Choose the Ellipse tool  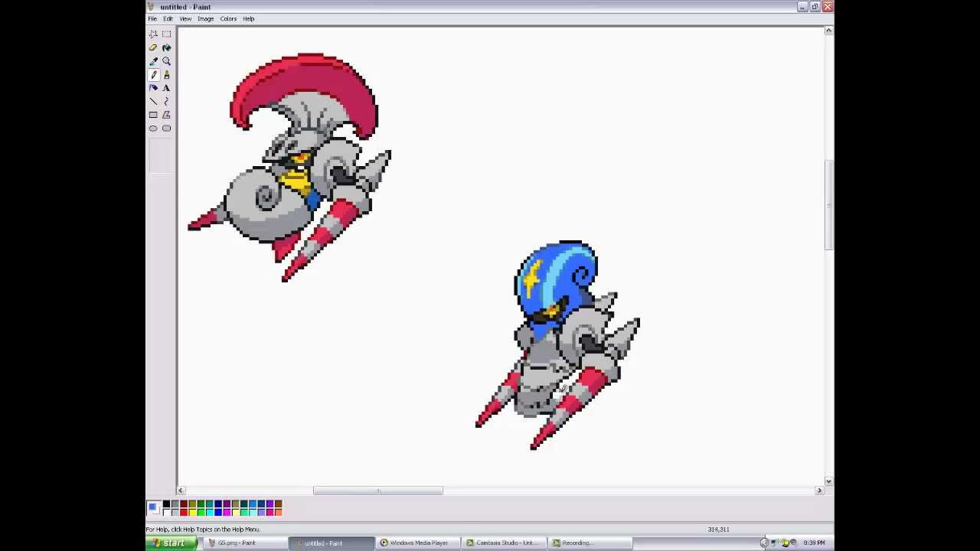point(153,128)
